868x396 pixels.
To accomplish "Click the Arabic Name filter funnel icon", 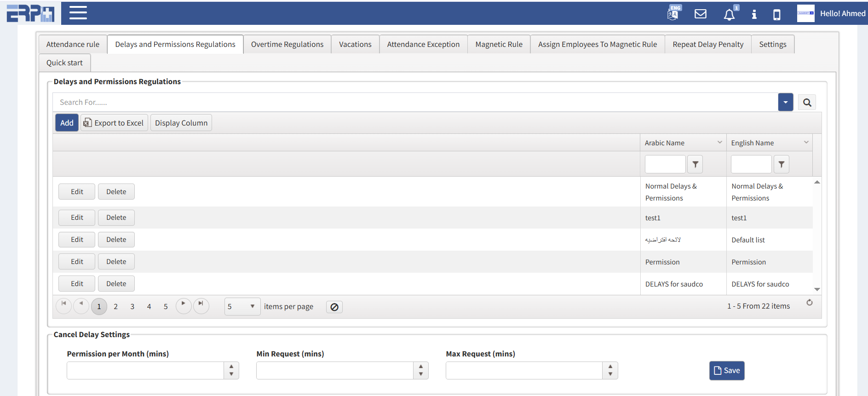I will click(695, 164).
